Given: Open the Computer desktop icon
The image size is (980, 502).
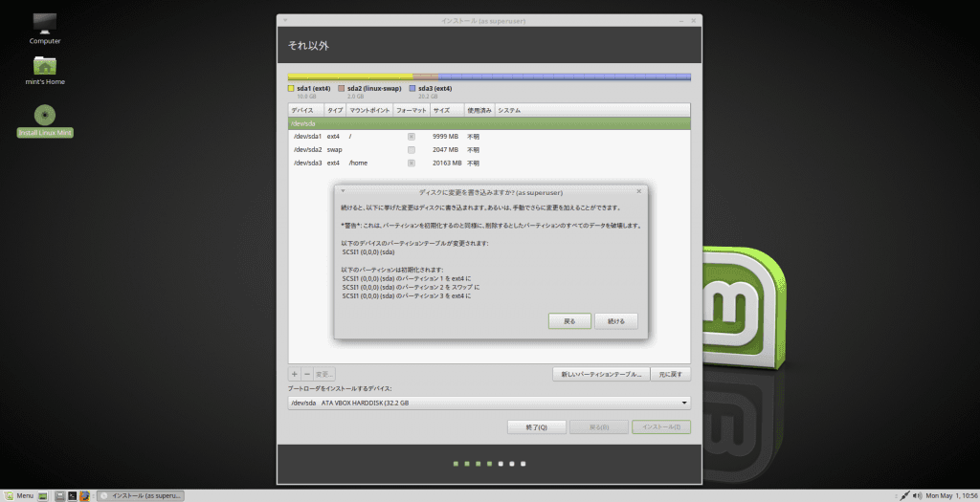Looking at the screenshot, I should click(44, 29).
